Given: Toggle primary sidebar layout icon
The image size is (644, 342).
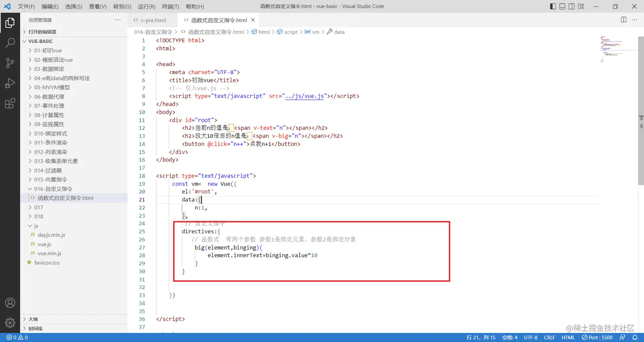Looking at the screenshot, I should pos(553,6).
